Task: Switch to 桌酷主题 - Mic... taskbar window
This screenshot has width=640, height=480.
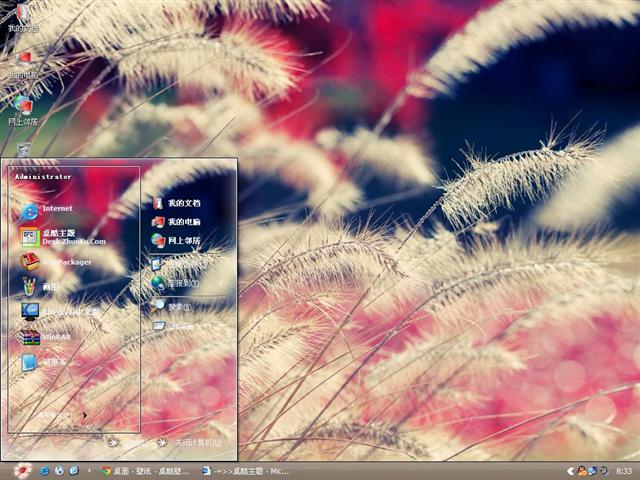Action: tap(246, 471)
